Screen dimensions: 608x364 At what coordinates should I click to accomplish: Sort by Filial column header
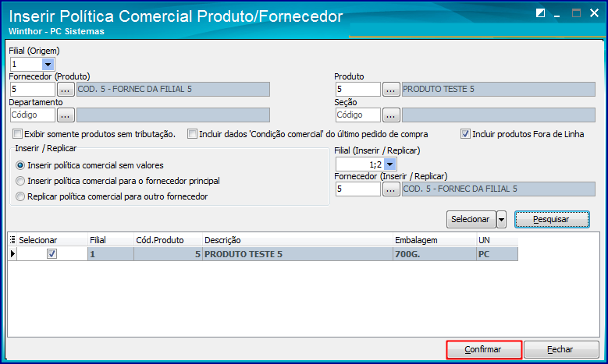coord(111,240)
